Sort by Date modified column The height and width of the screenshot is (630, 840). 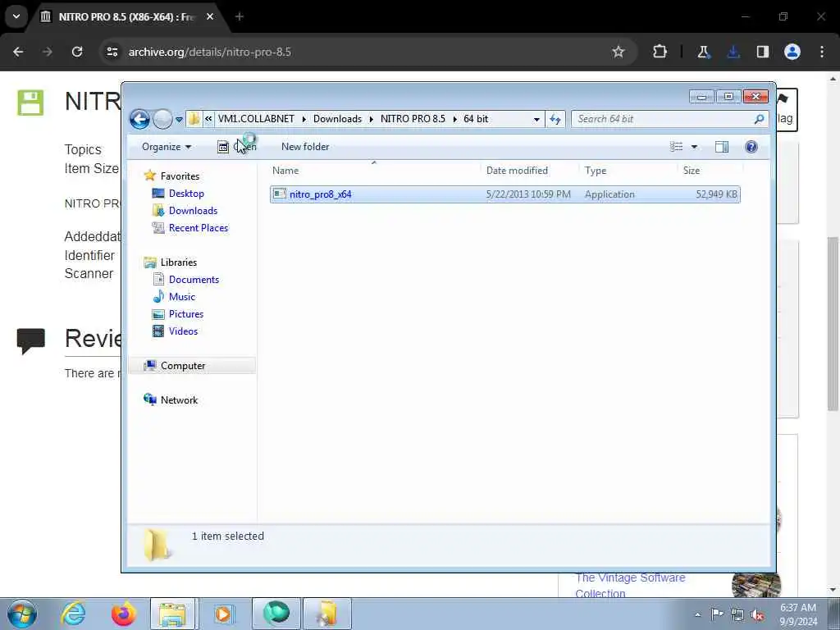(x=517, y=171)
